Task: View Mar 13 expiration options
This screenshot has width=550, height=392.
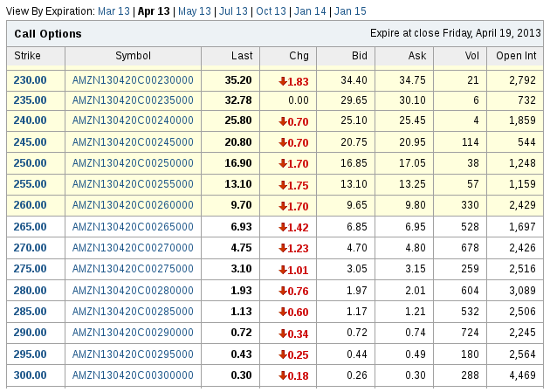Action: (x=113, y=11)
